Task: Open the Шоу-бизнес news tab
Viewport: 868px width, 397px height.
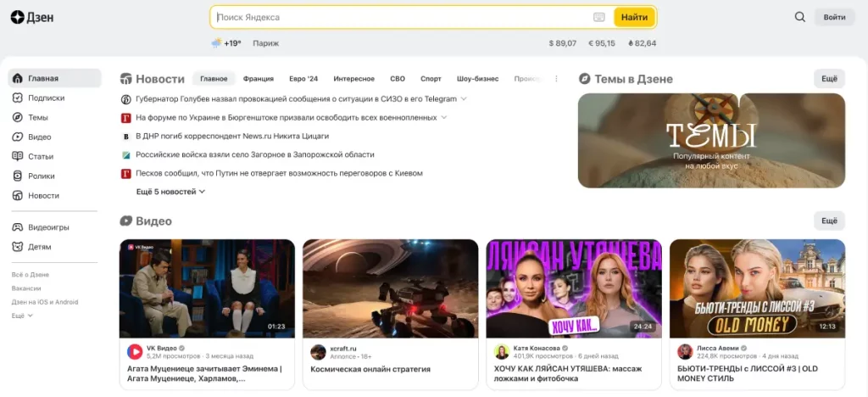Action: point(478,79)
